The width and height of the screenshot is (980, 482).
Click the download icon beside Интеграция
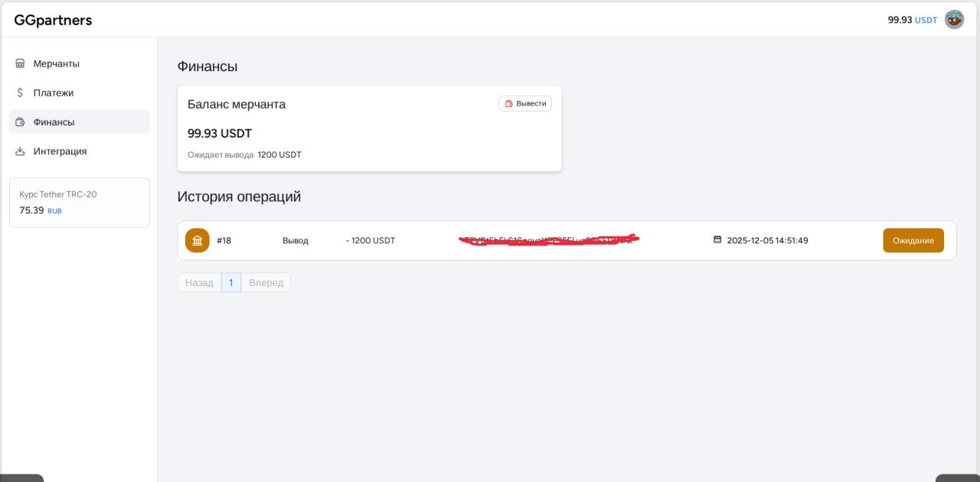20,151
